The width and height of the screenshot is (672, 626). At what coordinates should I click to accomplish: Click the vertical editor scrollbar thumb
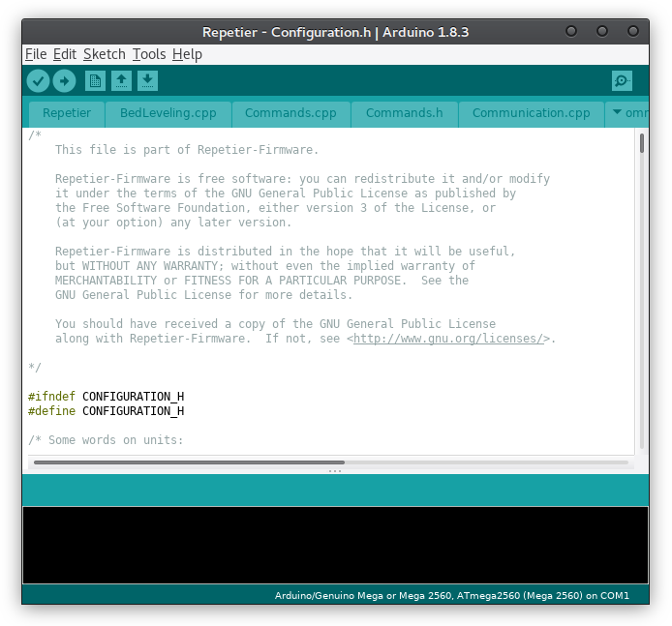pos(642,143)
